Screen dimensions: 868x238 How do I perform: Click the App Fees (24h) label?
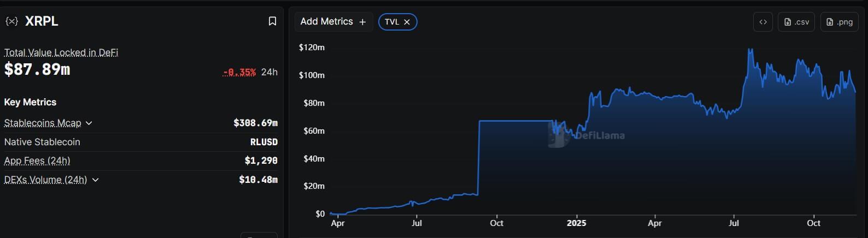click(37, 160)
